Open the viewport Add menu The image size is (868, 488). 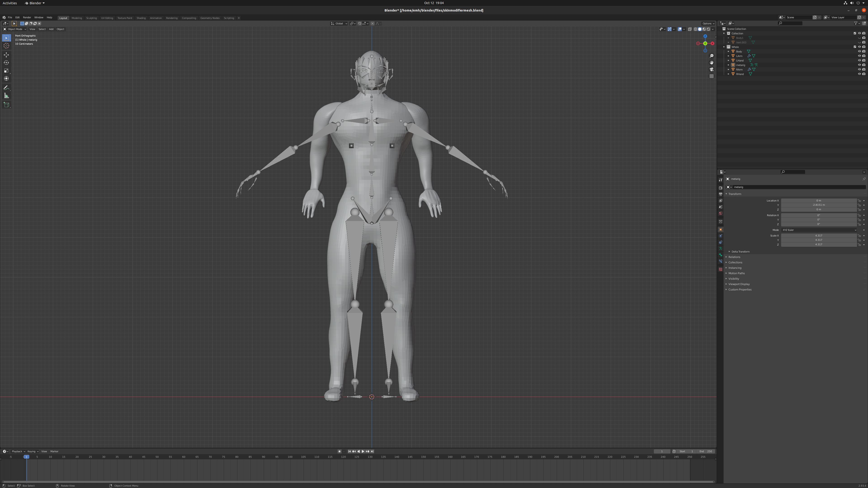coord(51,29)
